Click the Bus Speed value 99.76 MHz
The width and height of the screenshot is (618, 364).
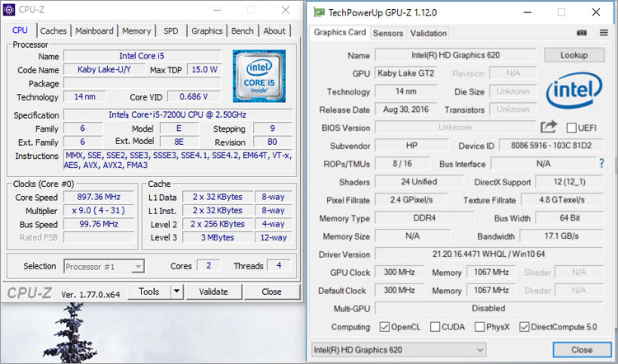(x=99, y=224)
